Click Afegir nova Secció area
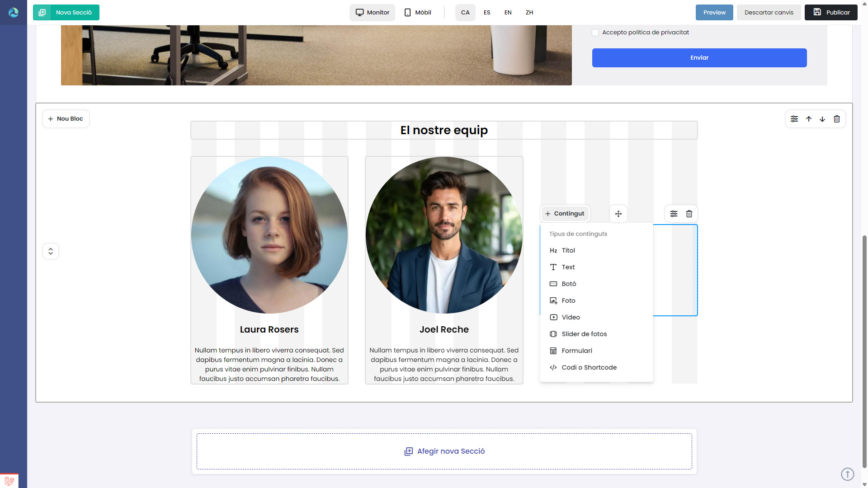The width and height of the screenshot is (868, 488). pyautogui.click(x=444, y=451)
